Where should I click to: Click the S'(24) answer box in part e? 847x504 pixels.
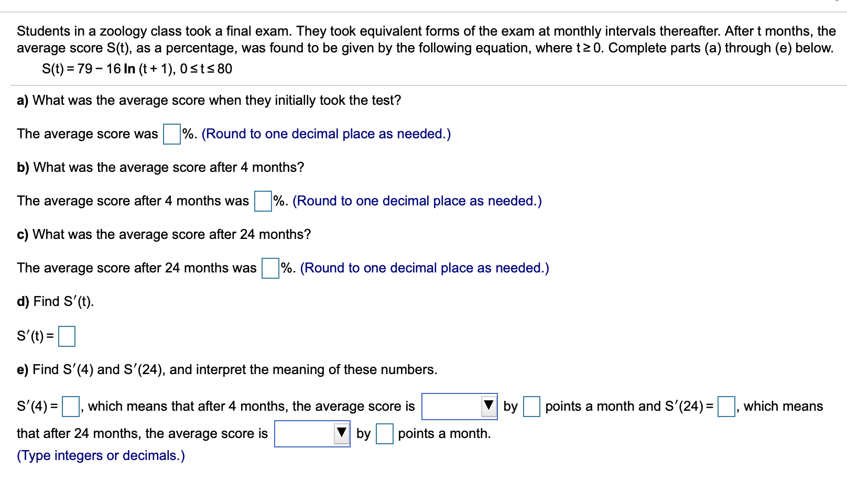(727, 407)
